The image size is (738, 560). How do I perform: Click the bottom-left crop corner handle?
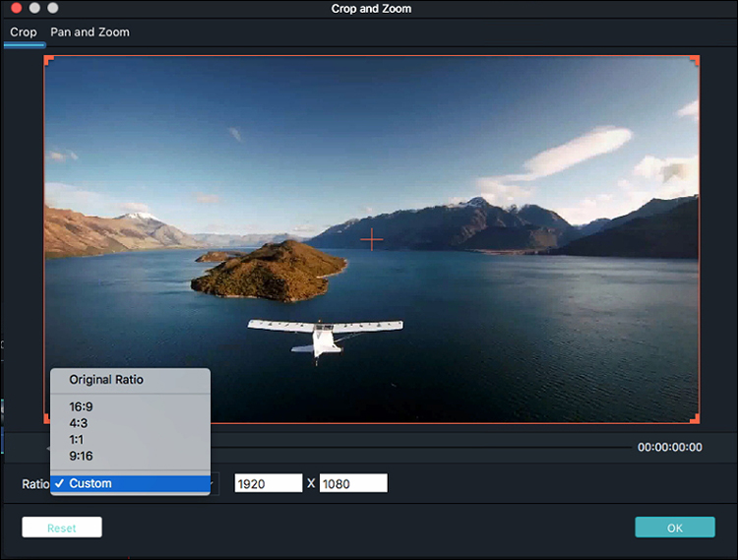tap(47, 419)
